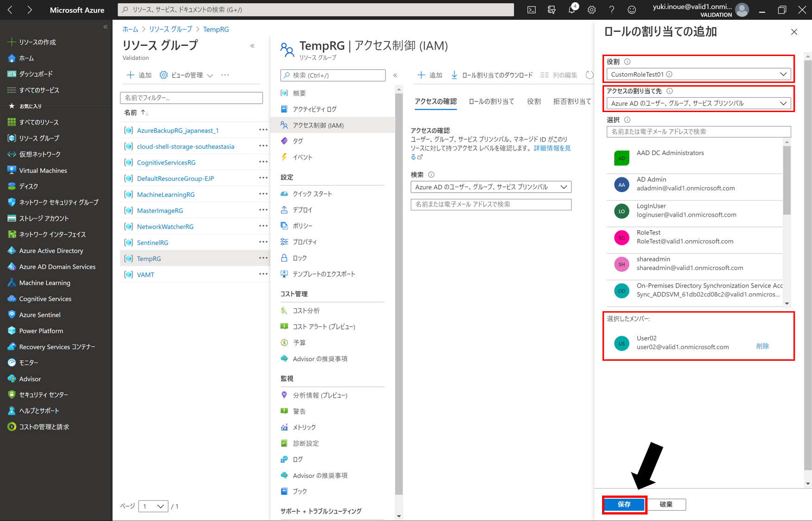Click the resource menu scrollbar

[x=399, y=294]
